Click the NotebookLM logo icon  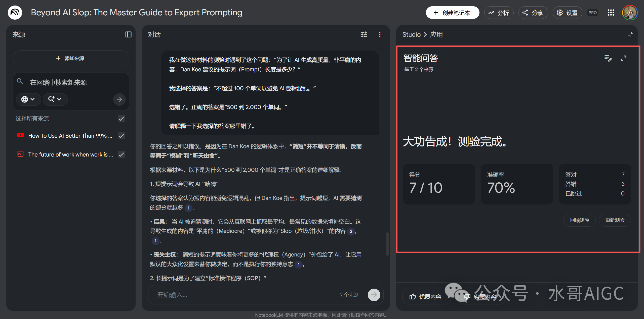[15, 12]
